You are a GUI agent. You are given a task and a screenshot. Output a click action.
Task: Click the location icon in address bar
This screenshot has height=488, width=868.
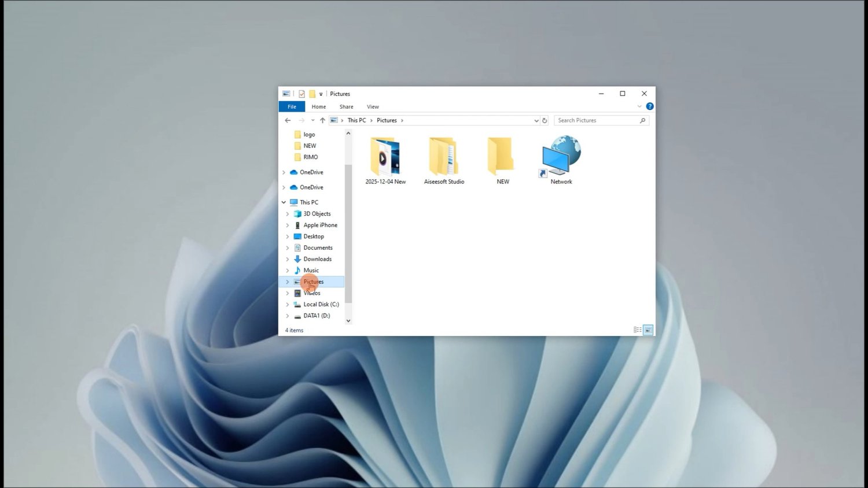click(334, 120)
